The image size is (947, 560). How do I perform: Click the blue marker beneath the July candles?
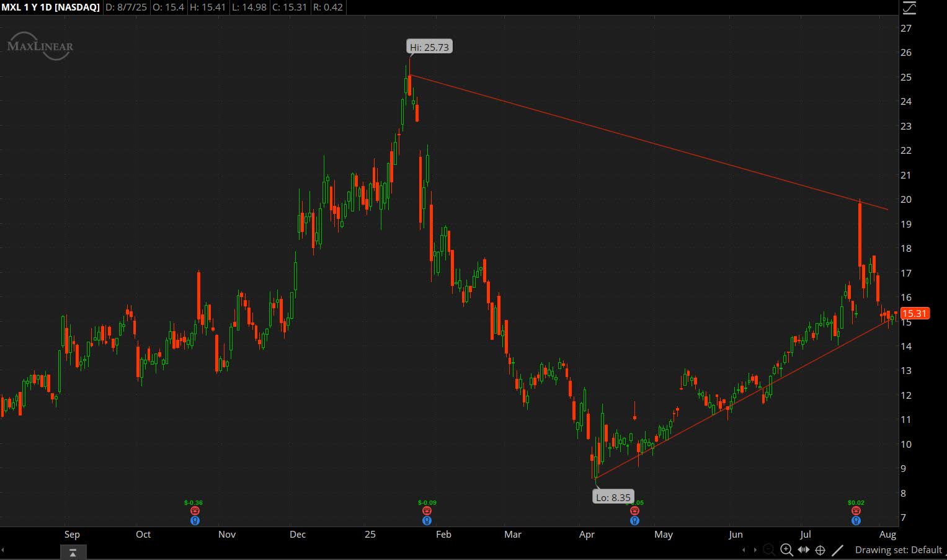click(x=856, y=521)
